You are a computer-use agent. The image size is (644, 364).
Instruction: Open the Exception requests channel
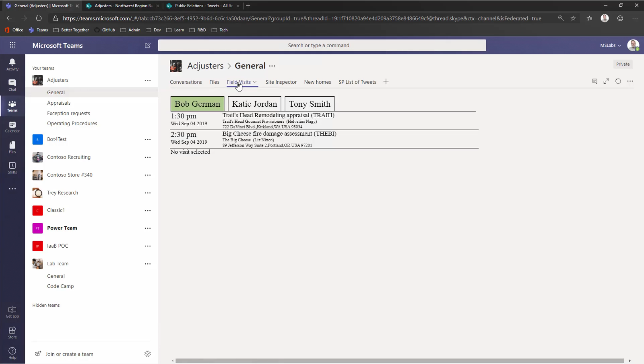click(68, 114)
